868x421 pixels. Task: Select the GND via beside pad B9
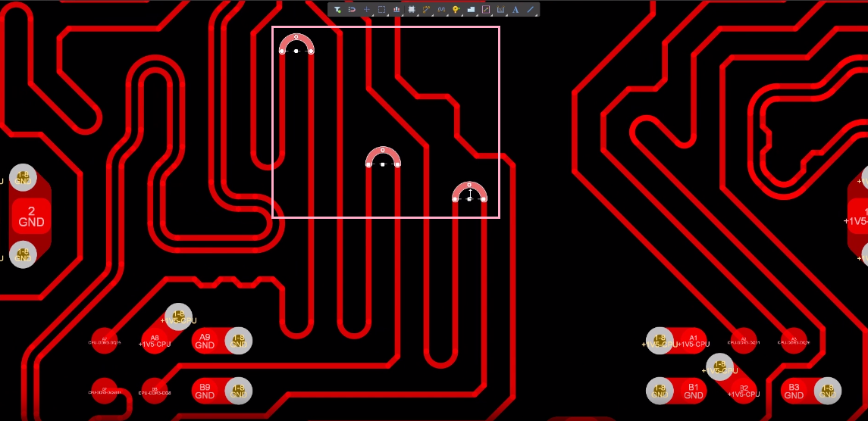click(x=239, y=391)
